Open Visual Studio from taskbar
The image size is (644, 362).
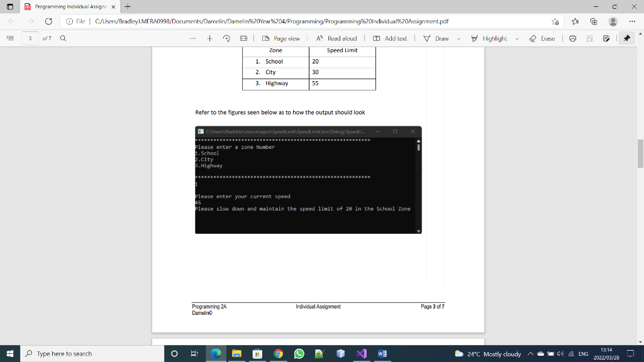pos(362,353)
